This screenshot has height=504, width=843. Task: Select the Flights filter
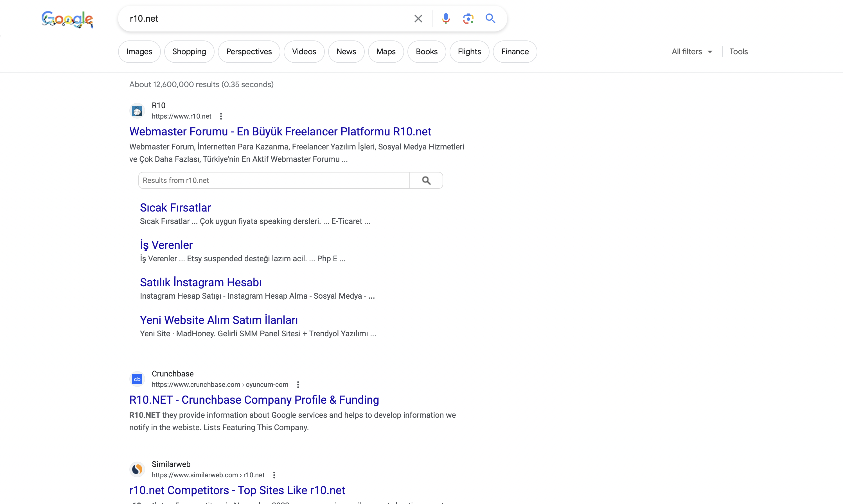pyautogui.click(x=469, y=52)
